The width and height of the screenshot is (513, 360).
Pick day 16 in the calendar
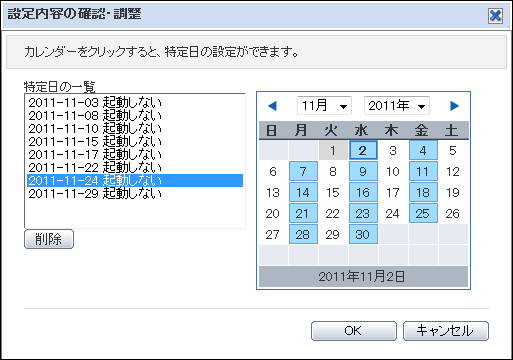[363, 192]
